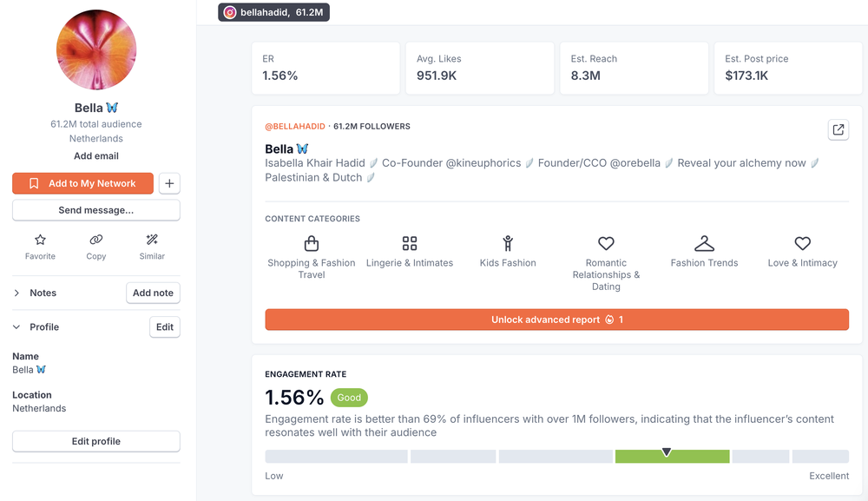This screenshot has height=501, width=868.
Task: Click the engagement rate scale marker
Action: click(x=667, y=452)
